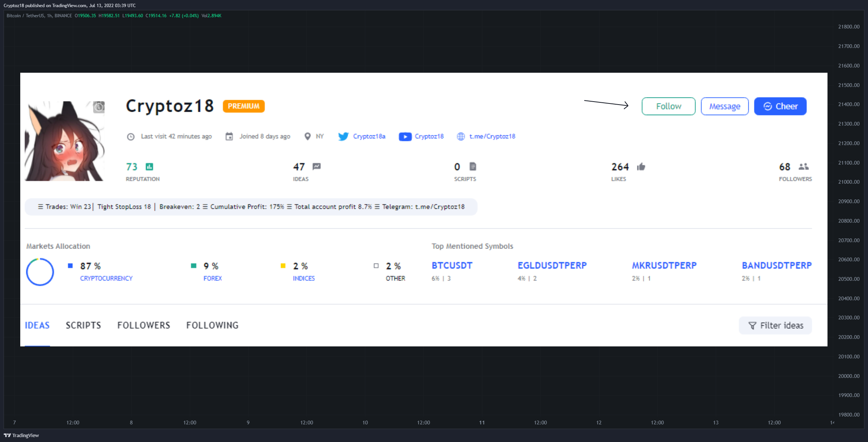Image resolution: width=868 pixels, height=442 pixels.
Task: Click 'Last visit 42 minutes ago' text
Action: click(176, 136)
